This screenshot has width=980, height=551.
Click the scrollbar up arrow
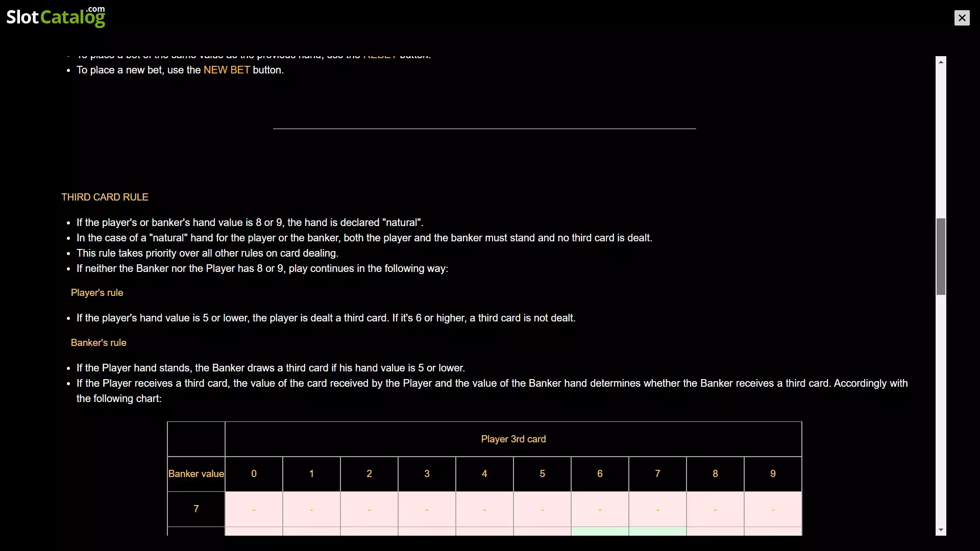(941, 61)
